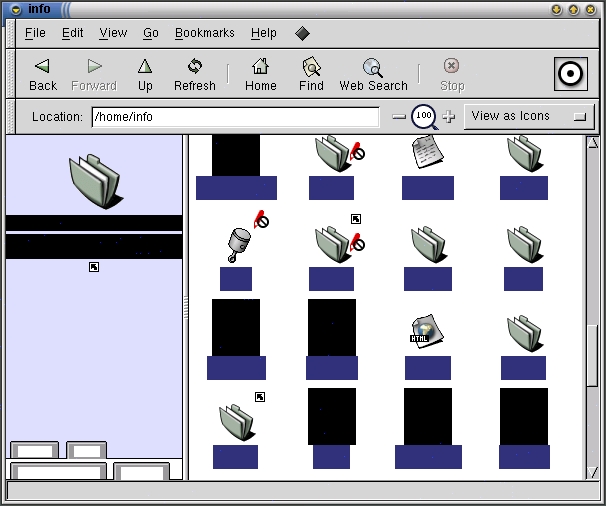
Task: Launch Web Search from toolbar
Action: (373, 67)
